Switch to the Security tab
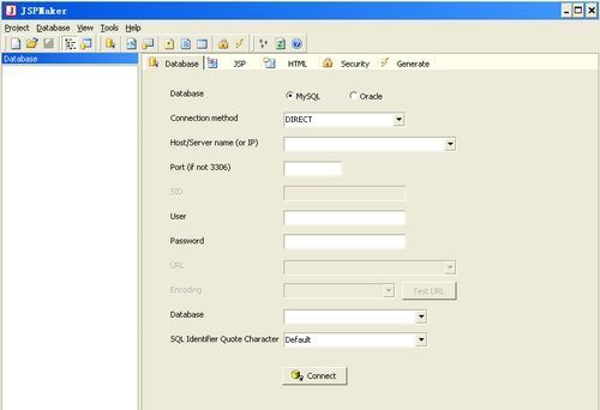 click(x=346, y=63)
